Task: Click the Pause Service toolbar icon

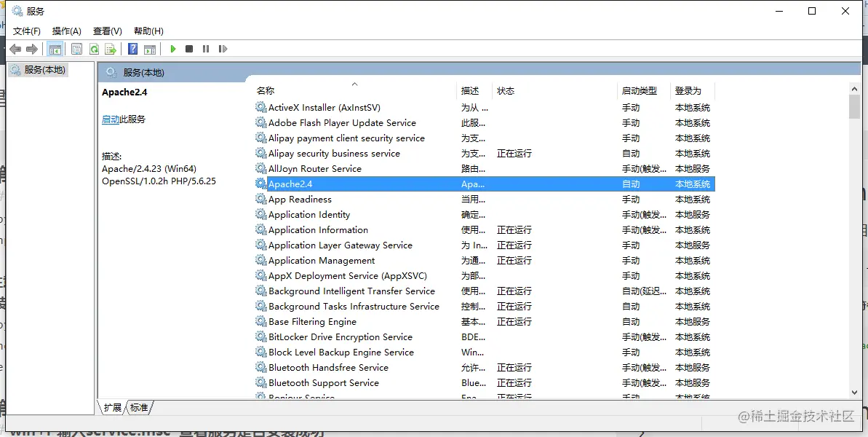Action: [205, 50]
